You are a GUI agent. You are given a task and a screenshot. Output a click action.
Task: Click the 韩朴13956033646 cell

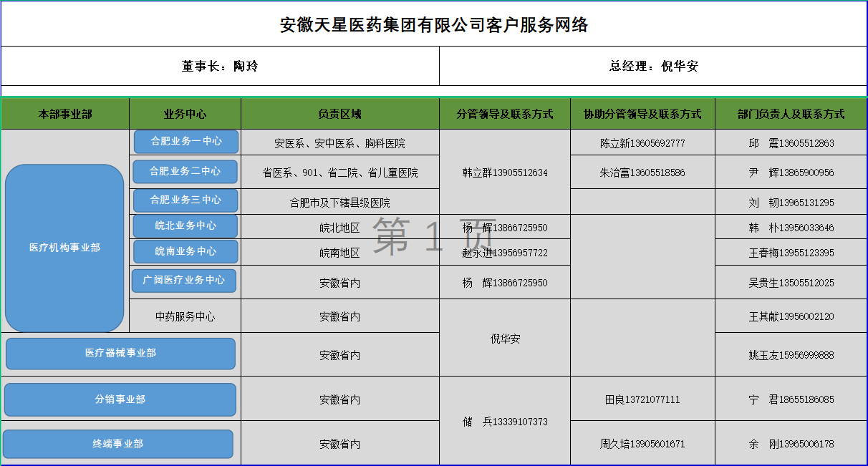point(791,228)
